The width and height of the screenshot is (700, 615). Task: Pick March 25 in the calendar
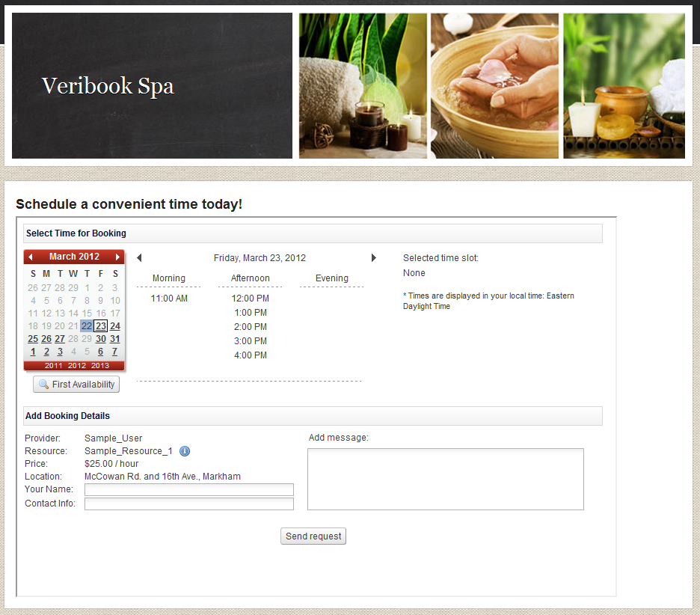click(x=33, y=339)
